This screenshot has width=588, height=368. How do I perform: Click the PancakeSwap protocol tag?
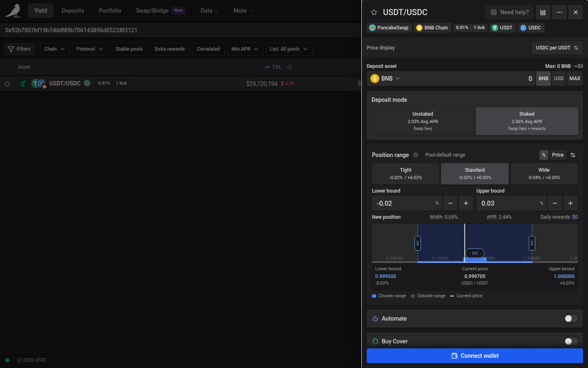click(x=389, y=28)
